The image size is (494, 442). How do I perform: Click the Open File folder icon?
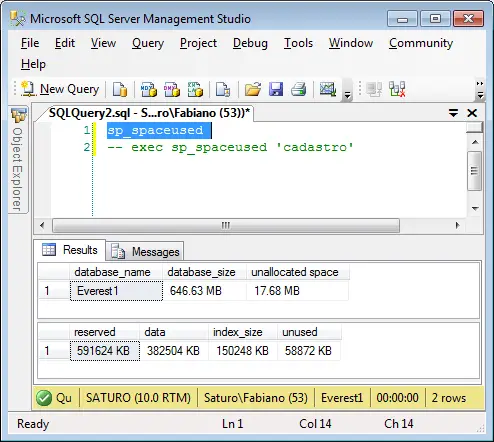253,89
